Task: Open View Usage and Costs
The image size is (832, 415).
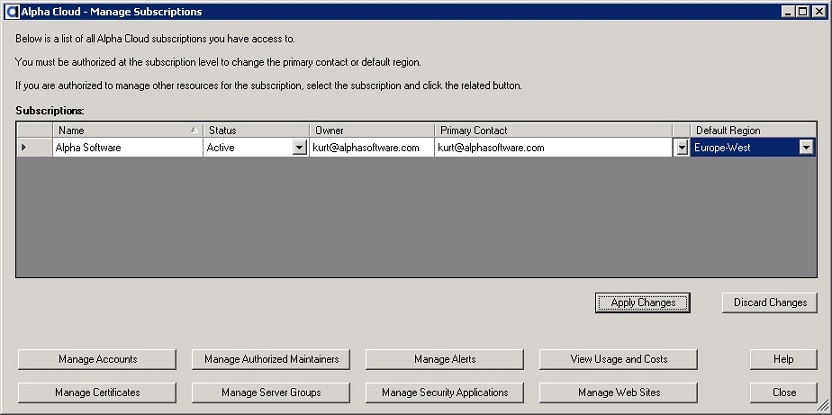Action: click(619, 359)
